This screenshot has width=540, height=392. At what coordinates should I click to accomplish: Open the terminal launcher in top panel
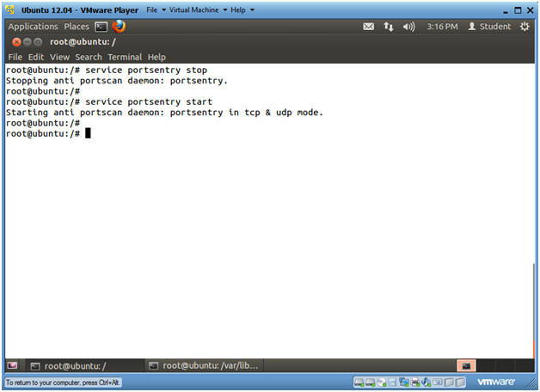[101, 27]
